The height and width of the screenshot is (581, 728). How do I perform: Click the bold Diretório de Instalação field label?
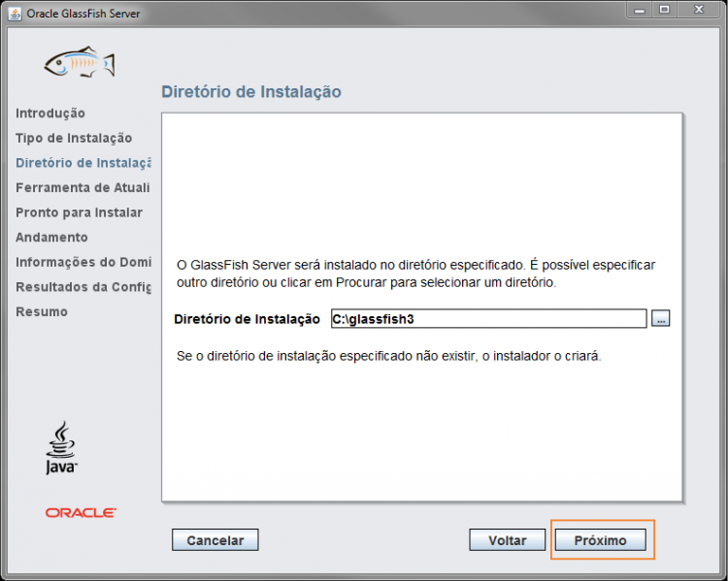coord(247,319)
